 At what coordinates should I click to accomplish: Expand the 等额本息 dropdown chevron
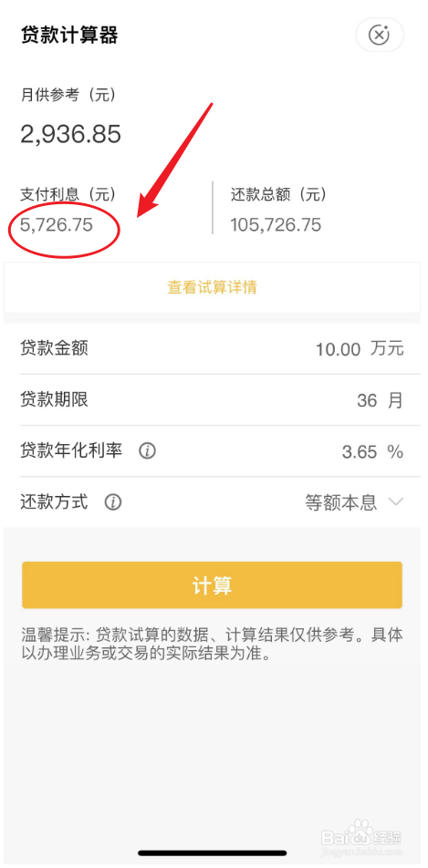tap(396, 502)
